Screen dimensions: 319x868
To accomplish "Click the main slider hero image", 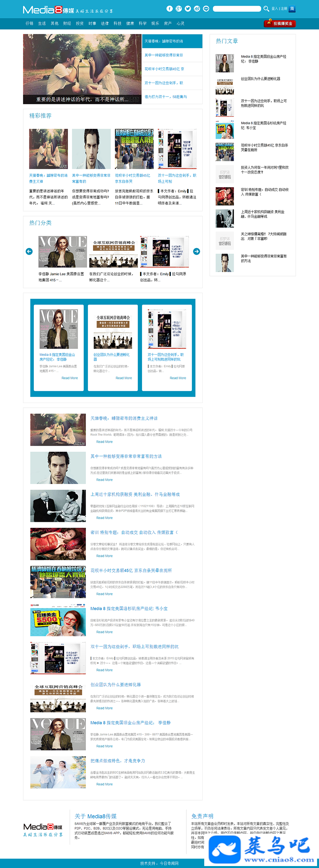I will (82, 69).
